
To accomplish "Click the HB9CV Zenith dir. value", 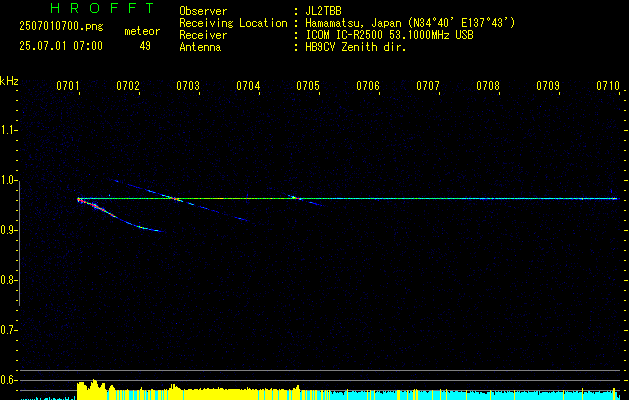I will (355, 47).
